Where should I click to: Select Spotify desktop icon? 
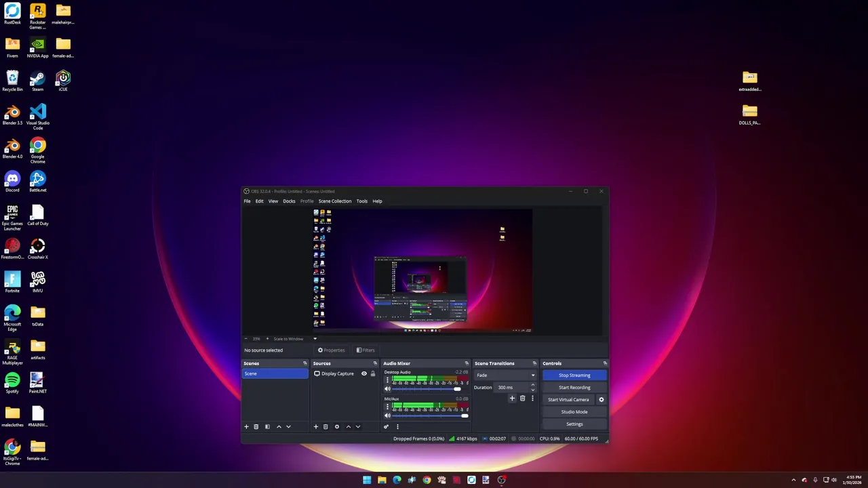click(12, 382)
